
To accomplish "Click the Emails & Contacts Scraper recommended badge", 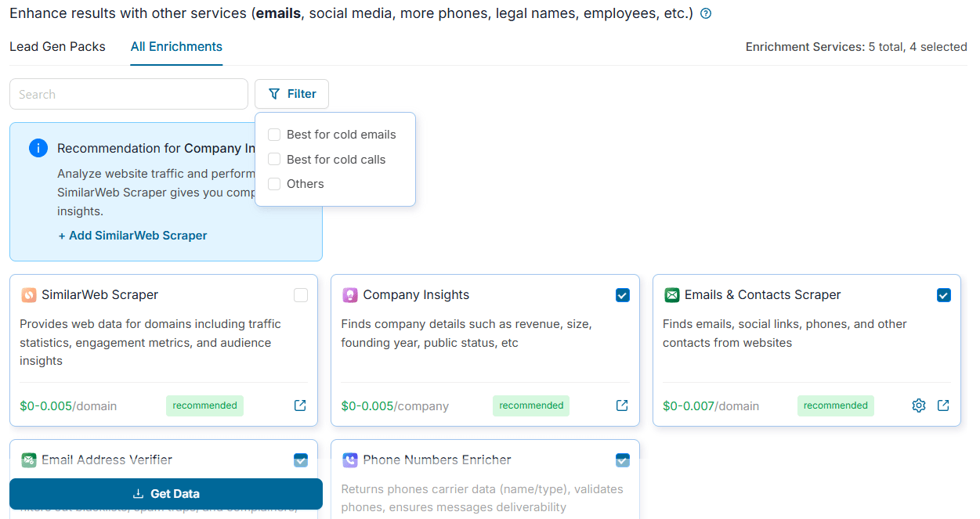I will coord(836,405).
